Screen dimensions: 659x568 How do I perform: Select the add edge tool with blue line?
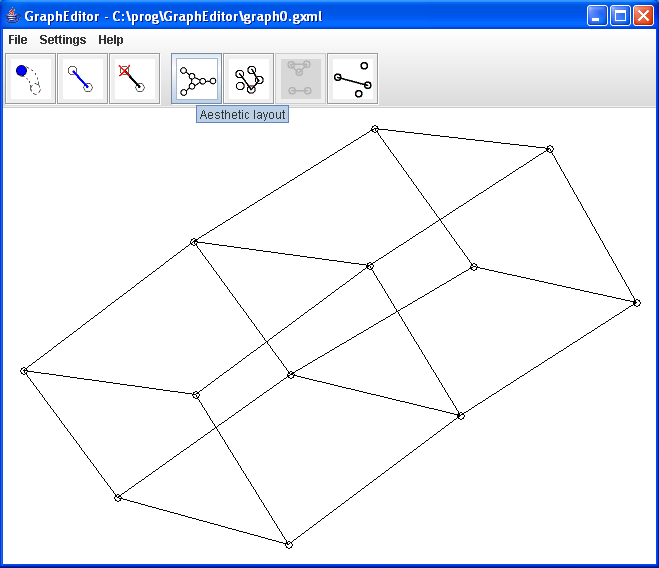point(82,79)
